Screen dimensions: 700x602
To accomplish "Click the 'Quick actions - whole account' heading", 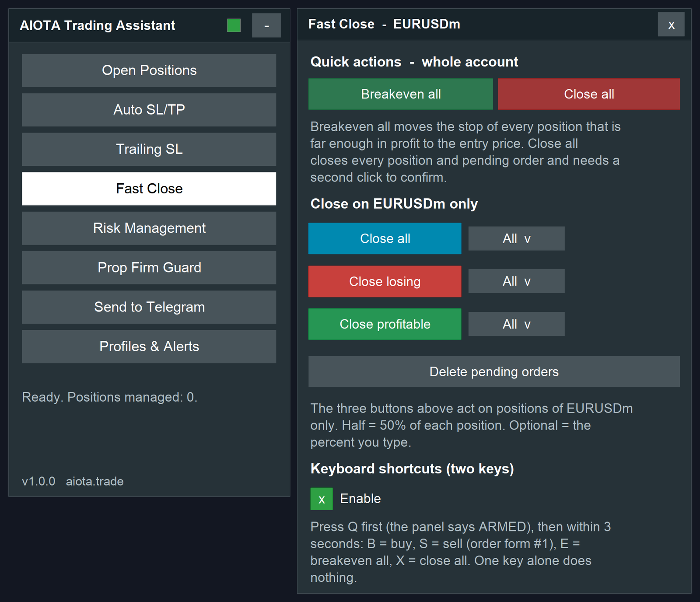I will 414,62.
